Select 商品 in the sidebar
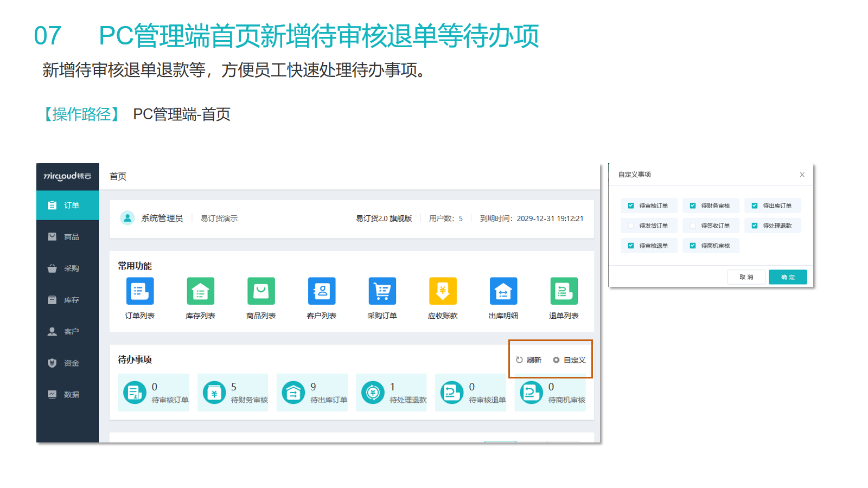This screenshot has width=868, height=488. [x=68, y=237]
